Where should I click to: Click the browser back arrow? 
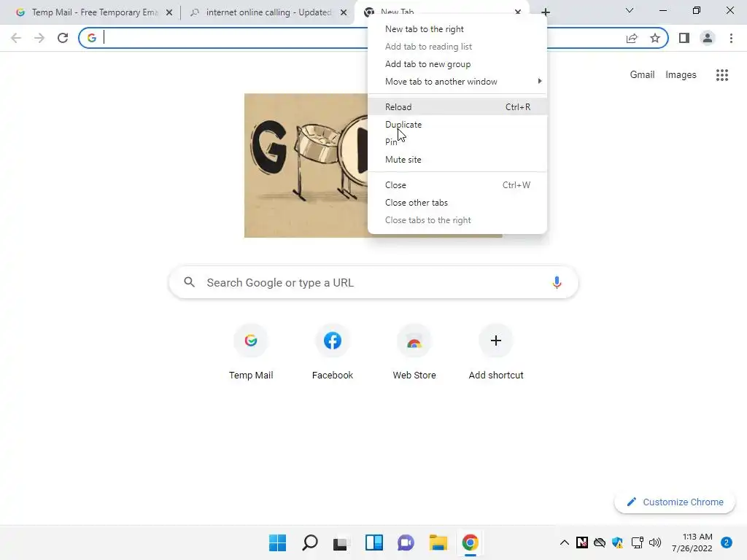[16, 38]
